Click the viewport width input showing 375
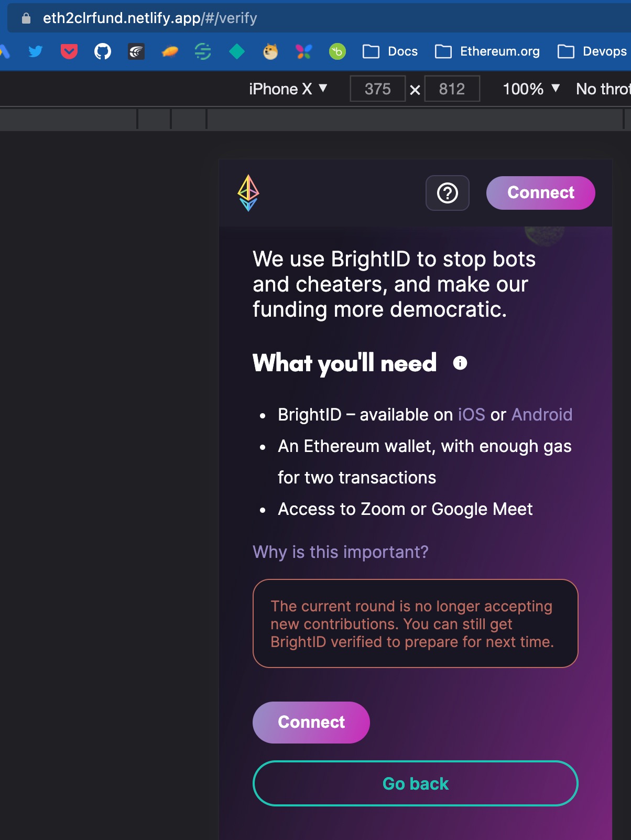 377,89
